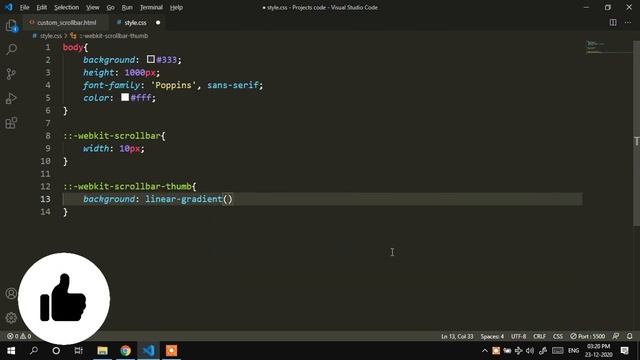Change indentation via Spaces: 4
This screenshot has height=360, width=640.
pos(492,336)
